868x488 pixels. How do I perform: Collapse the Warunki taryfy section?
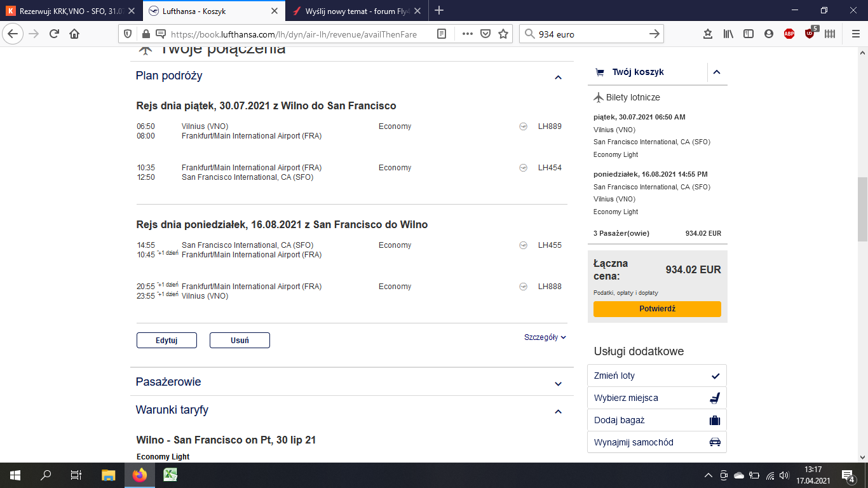point(559,412)
